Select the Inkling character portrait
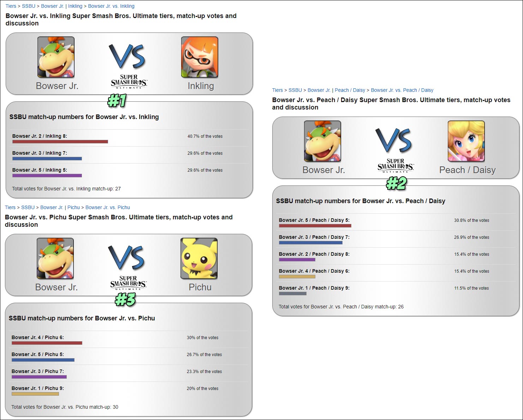523x420 pixels. tap(200, 57)
